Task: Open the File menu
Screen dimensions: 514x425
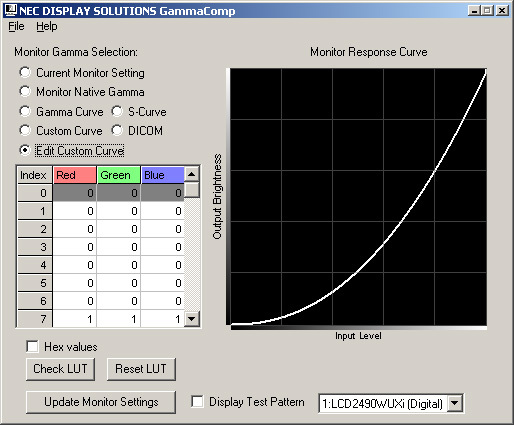Action: [x=16, y=26]
